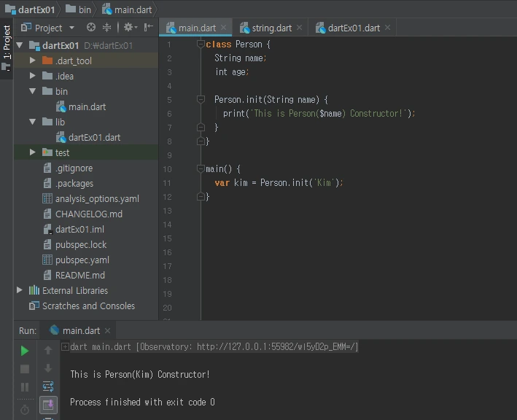Click 'This is Person(Kim) Constructor!' console output
This screenshot has width=517, height=420.
click(x=140, y=375)
